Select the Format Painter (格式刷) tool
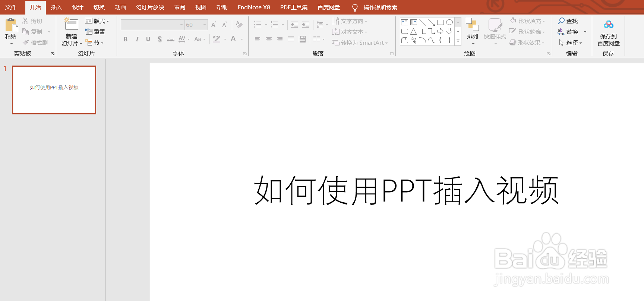Screen dimensions: 644x301 (35, 42)
